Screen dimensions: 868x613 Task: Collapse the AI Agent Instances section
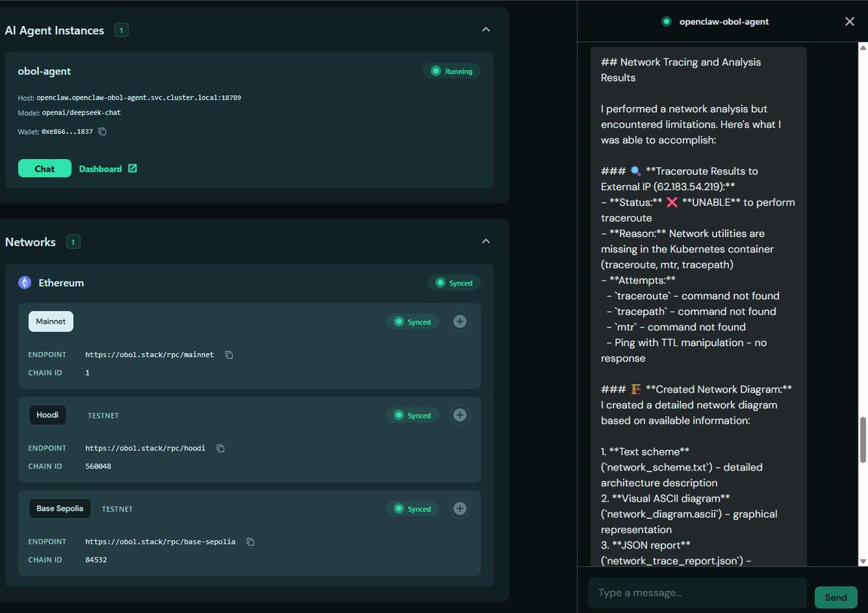tap(486, 30)
